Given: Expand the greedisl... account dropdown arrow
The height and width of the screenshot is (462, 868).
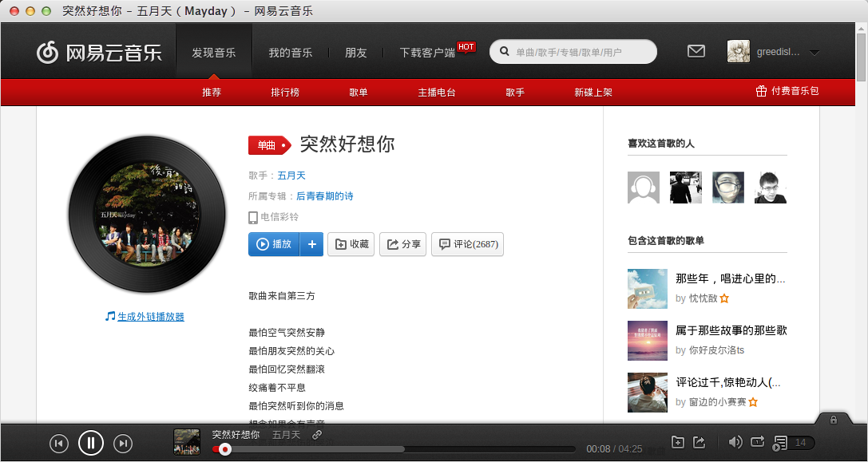Looking at the screenshot, I should [x=814, y=53].
